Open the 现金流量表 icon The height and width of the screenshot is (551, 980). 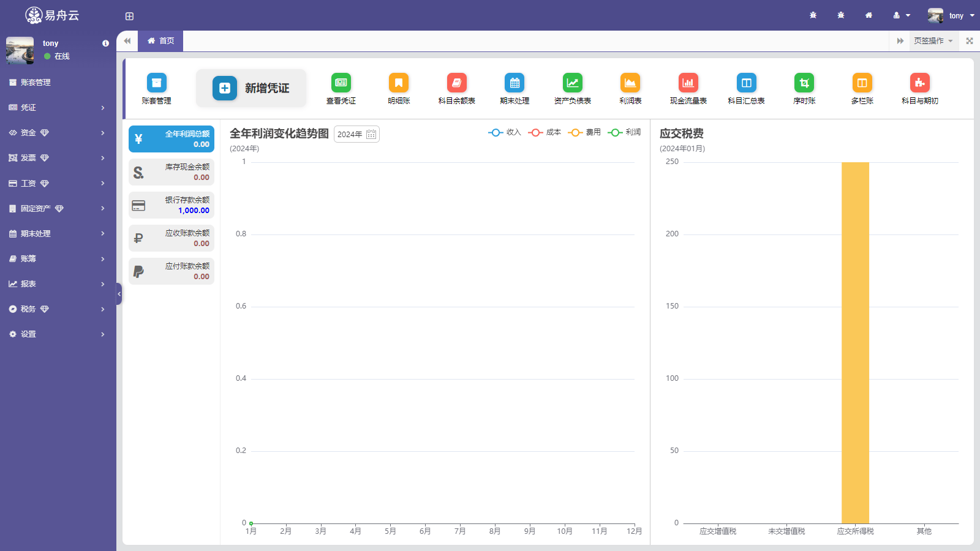[x=688, y=83]
